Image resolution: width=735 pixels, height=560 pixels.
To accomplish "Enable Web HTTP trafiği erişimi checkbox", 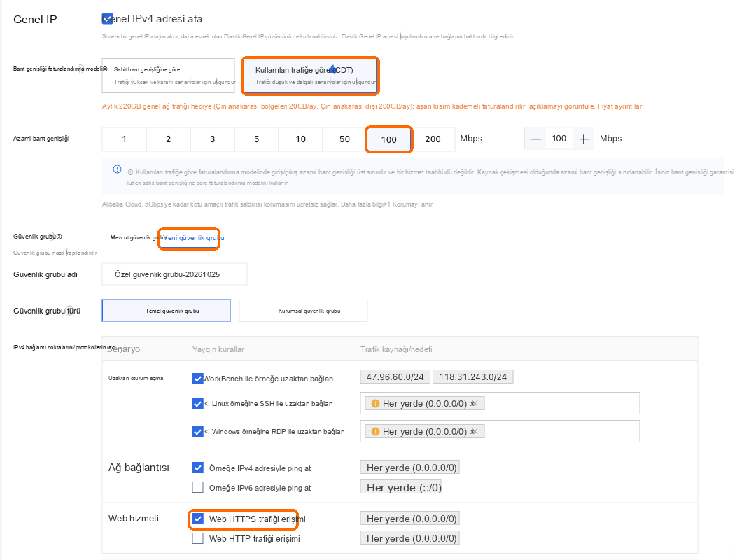I will coord(197,538).
